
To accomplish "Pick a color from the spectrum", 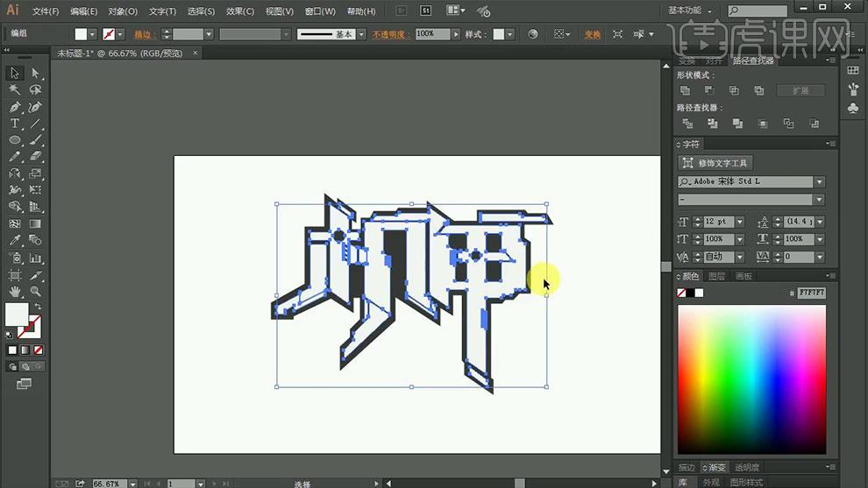I will pyautogui.click(x=751, y=379).
